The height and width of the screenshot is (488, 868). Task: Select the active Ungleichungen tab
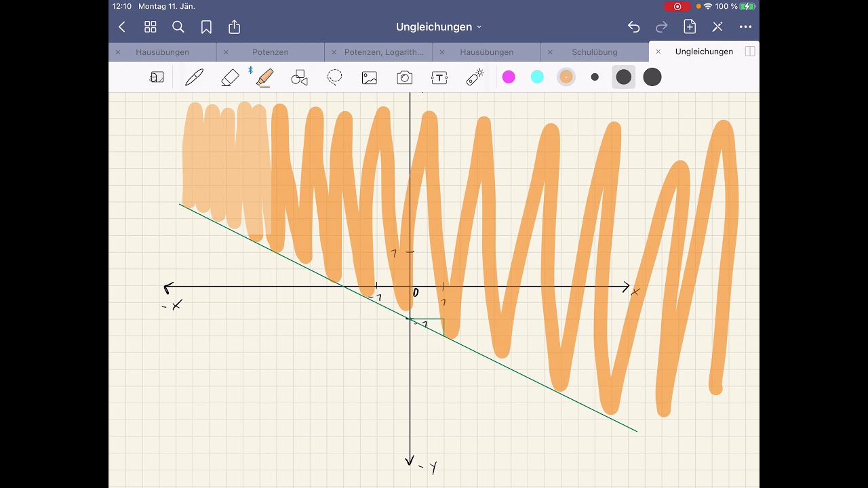coord(704,52)
